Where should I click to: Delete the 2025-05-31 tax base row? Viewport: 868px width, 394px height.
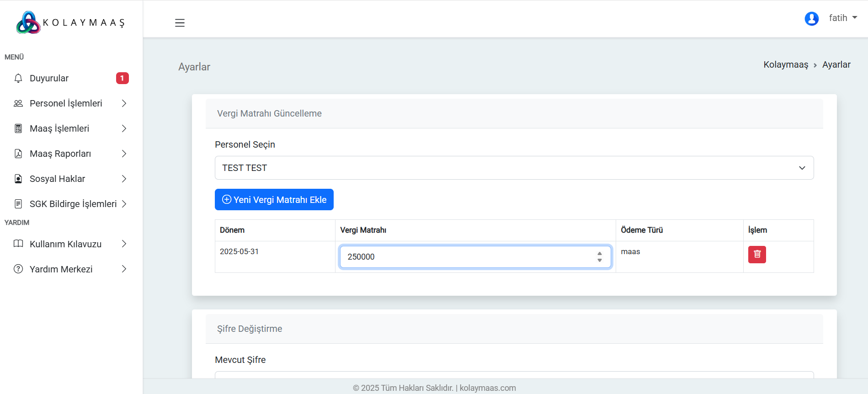[756, 255]
